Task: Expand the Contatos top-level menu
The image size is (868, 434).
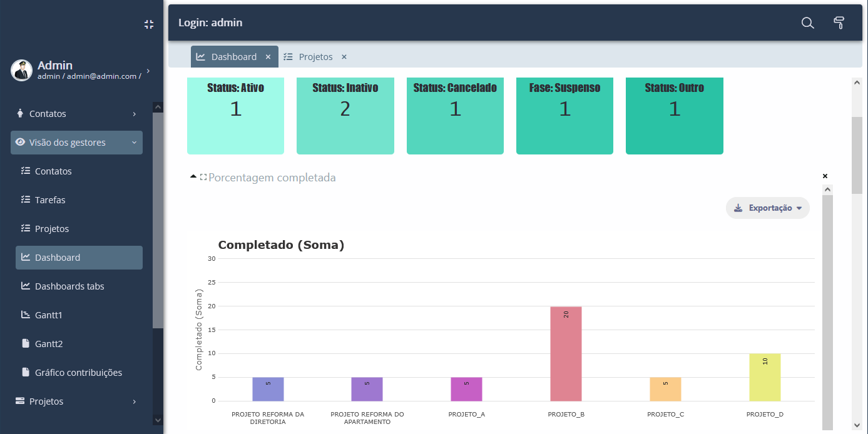Action: (76, 114)
